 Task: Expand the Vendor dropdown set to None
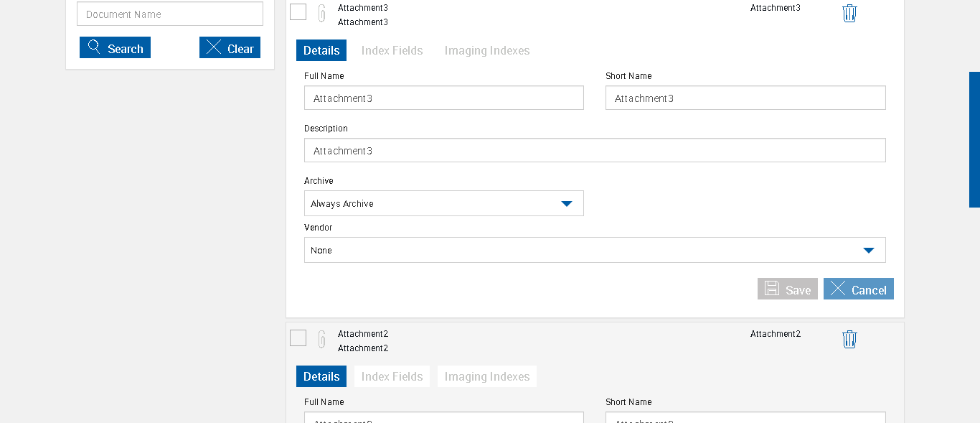click(594, 250)
